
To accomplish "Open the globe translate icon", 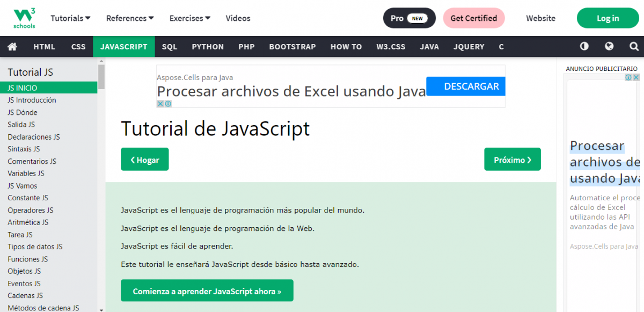I will click(609, 47).
